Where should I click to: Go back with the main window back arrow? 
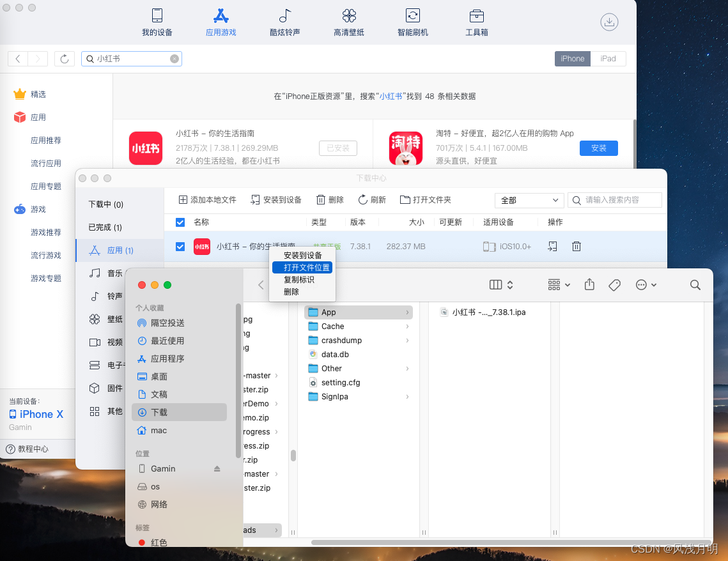click(18, 59)
